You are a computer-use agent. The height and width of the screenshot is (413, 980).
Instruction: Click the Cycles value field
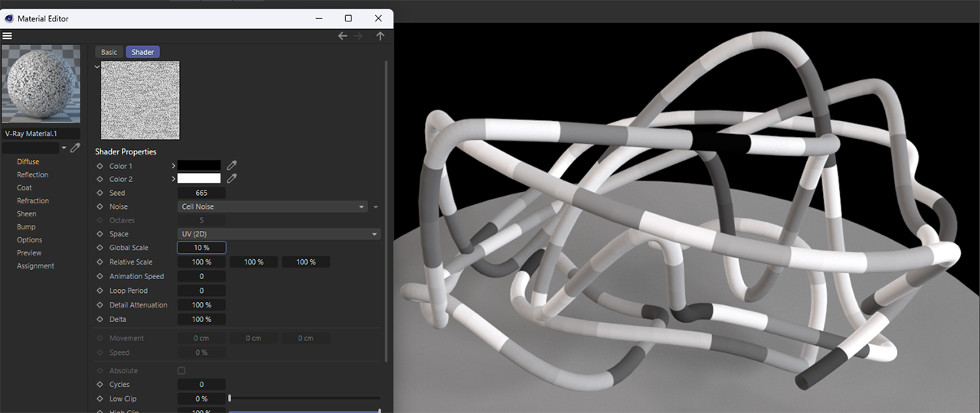[201, 384]
